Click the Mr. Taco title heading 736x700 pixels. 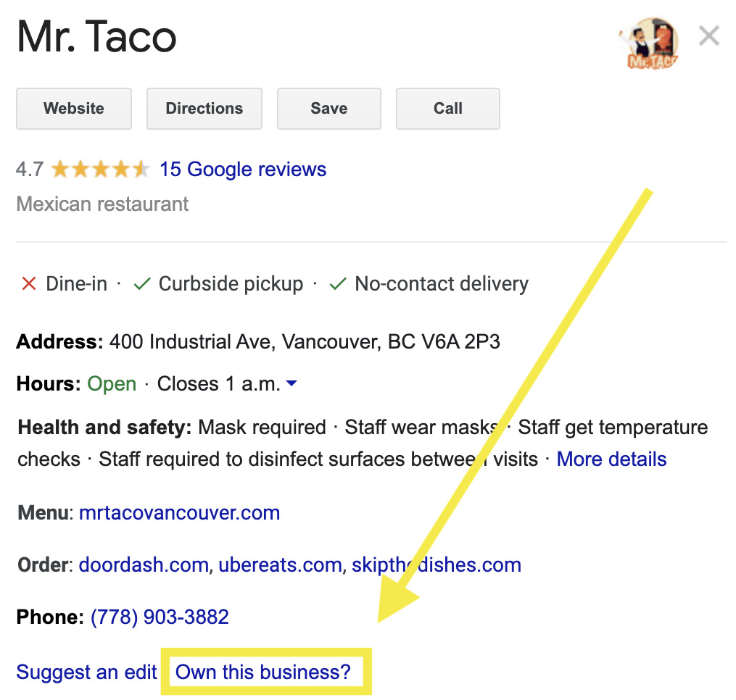click(x=96, y=37)
